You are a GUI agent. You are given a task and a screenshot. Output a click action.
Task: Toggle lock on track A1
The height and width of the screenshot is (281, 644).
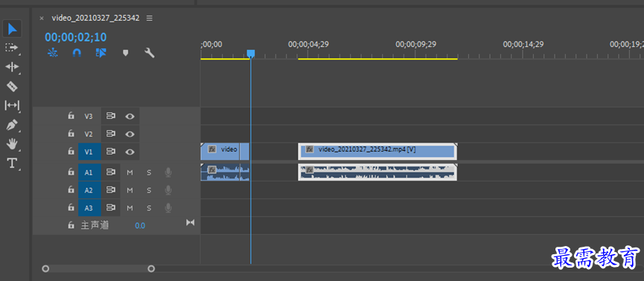[x=71, y=172]
